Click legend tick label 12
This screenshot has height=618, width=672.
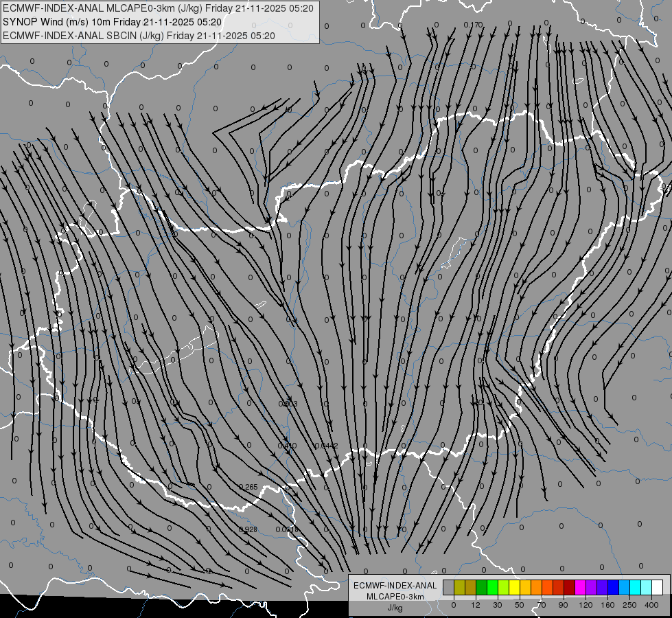point(476,605)
